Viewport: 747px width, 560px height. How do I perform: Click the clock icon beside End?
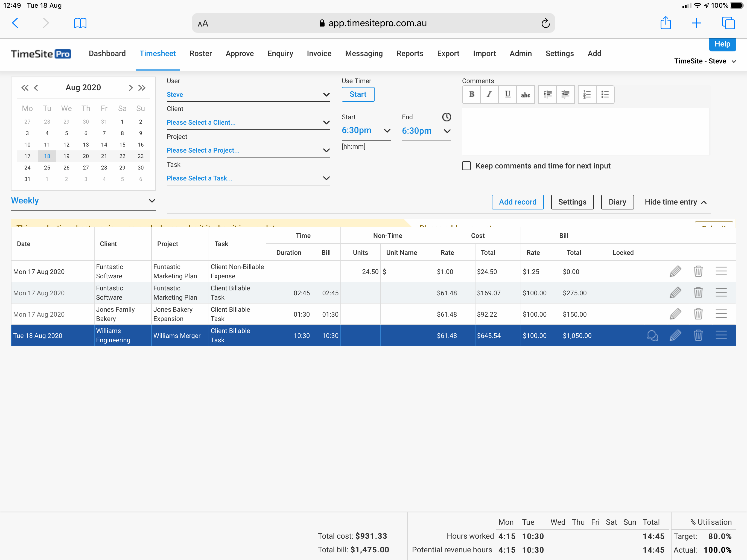tap(447, 117)
